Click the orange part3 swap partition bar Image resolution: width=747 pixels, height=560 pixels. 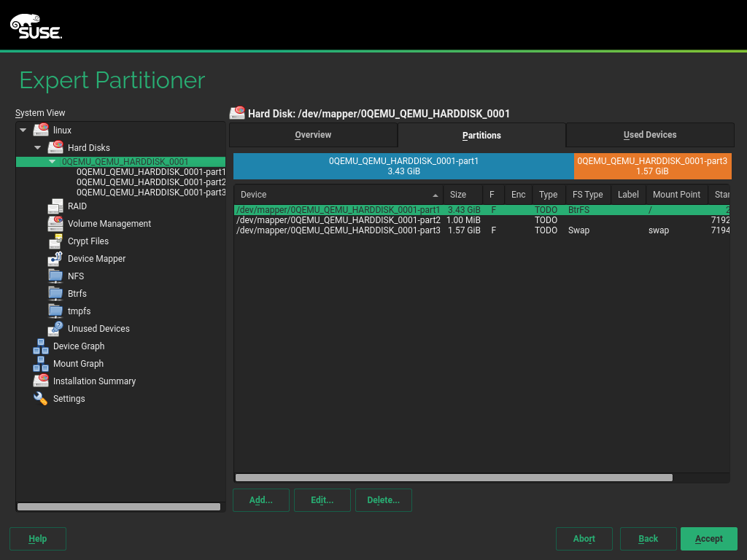pos(652,166)
